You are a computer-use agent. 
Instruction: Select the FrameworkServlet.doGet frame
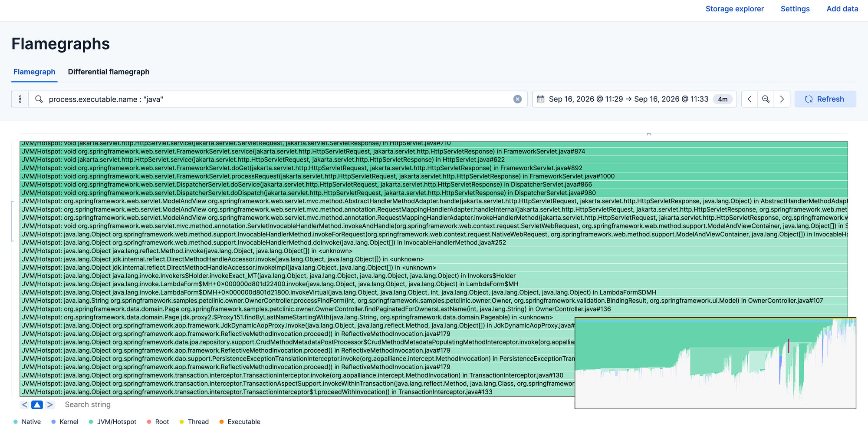[434, 168]
